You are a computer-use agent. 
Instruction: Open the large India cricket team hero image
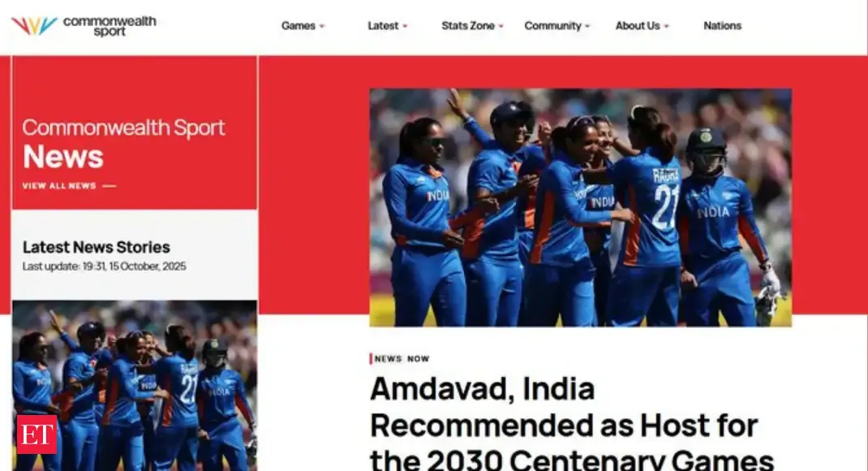pos(581,207)
